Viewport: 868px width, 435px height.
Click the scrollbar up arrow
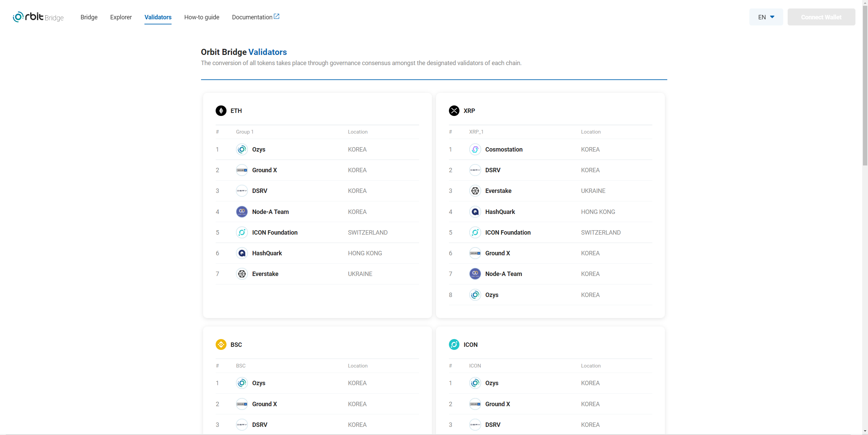coord(865,2)
